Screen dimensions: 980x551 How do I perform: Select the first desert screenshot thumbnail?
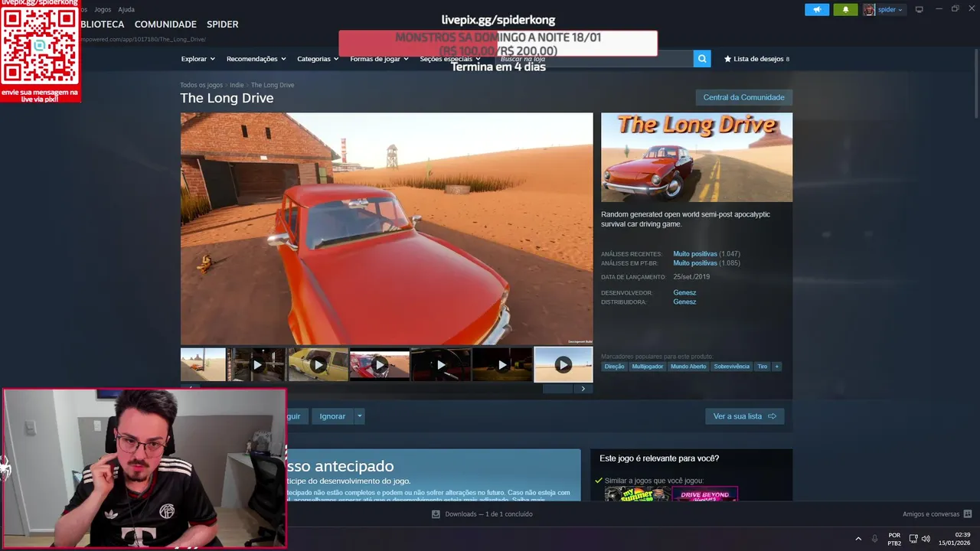203,364
